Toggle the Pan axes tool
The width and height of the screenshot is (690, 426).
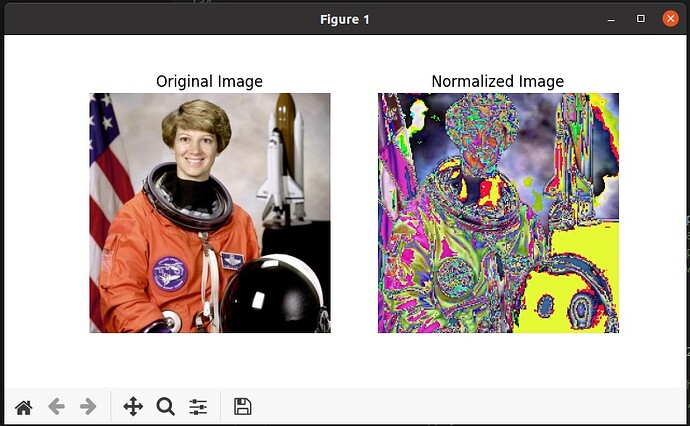click(x=132, y=406)
